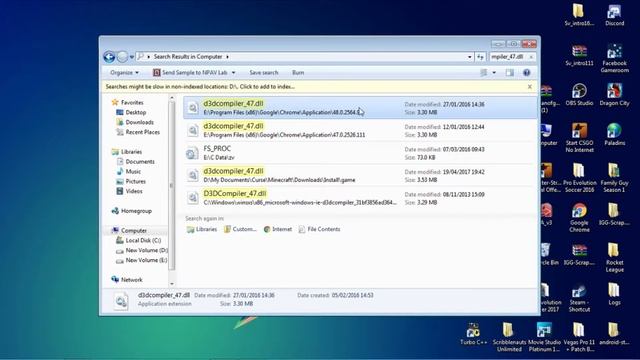Open Discord desktop shortcut
Viewport: 640px width, 360px height.
615,15
